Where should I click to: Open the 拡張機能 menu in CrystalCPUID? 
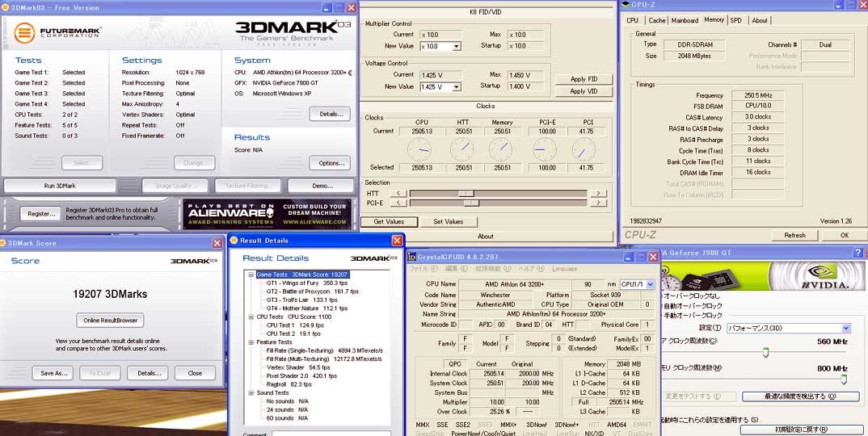tap(493, 269)
